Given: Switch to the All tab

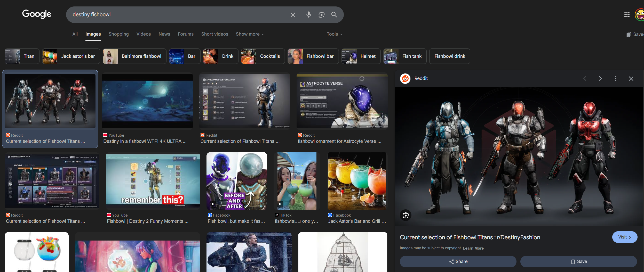Looking at the screenshot, I should (75, 34).
